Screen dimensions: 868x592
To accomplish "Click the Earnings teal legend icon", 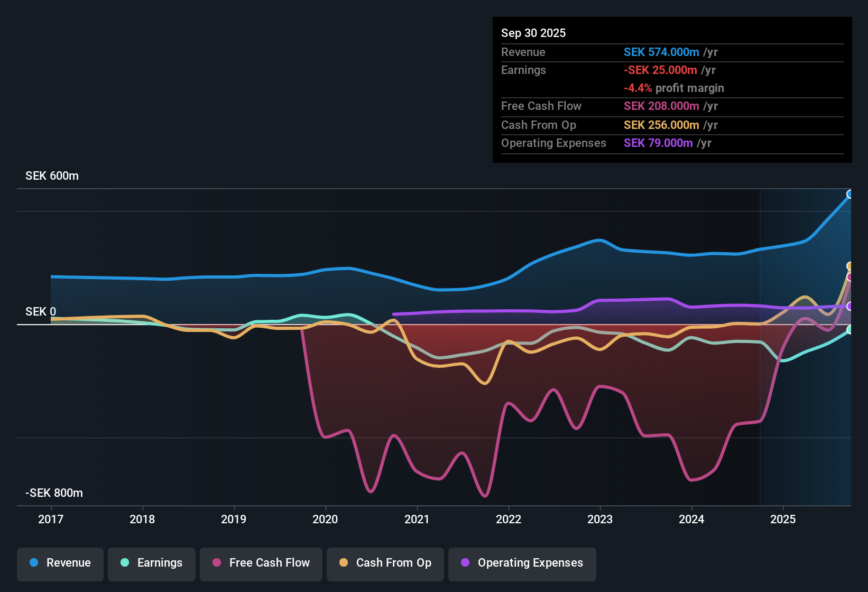I will [x=125, y=563].
